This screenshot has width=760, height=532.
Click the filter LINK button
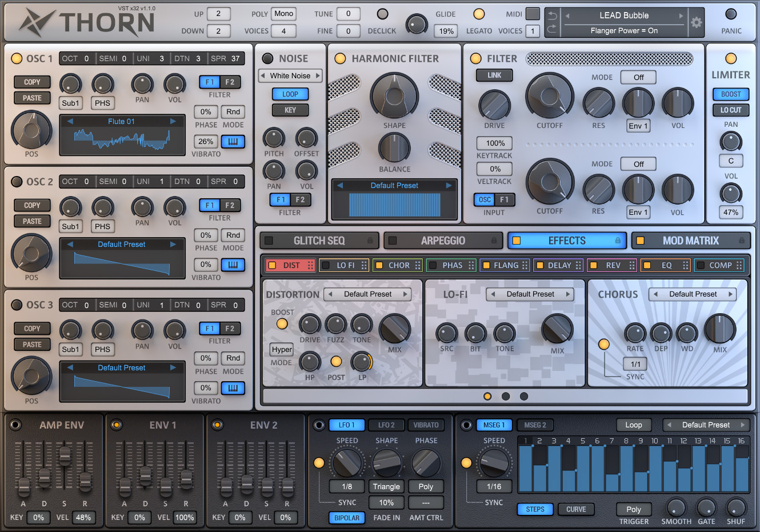[494, 75]
